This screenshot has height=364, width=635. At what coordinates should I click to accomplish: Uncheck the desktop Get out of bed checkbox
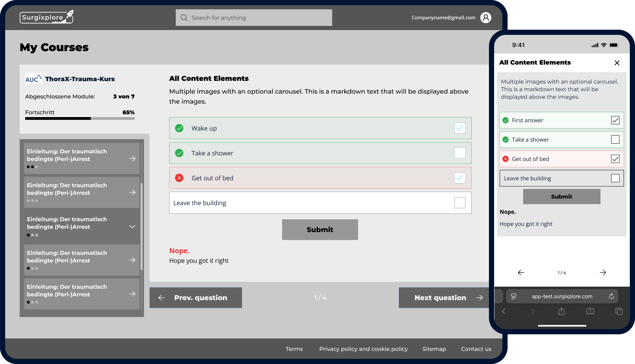460,178
